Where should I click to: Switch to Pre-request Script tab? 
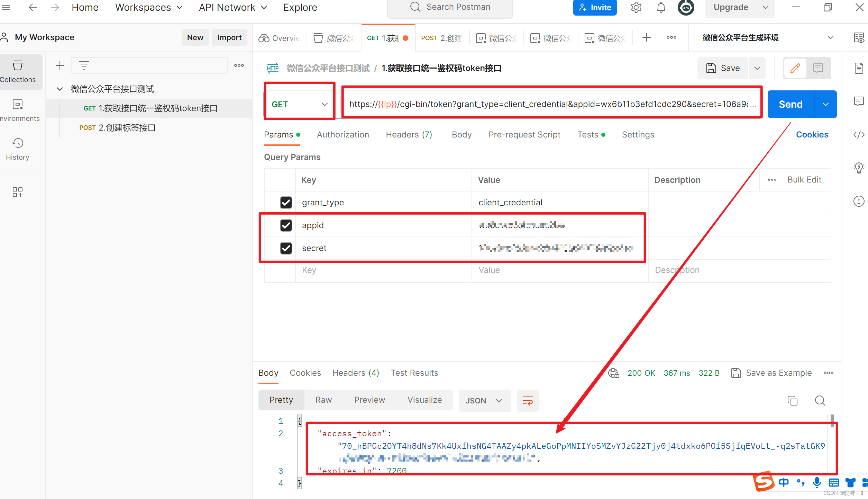click(x=524, y=134)
